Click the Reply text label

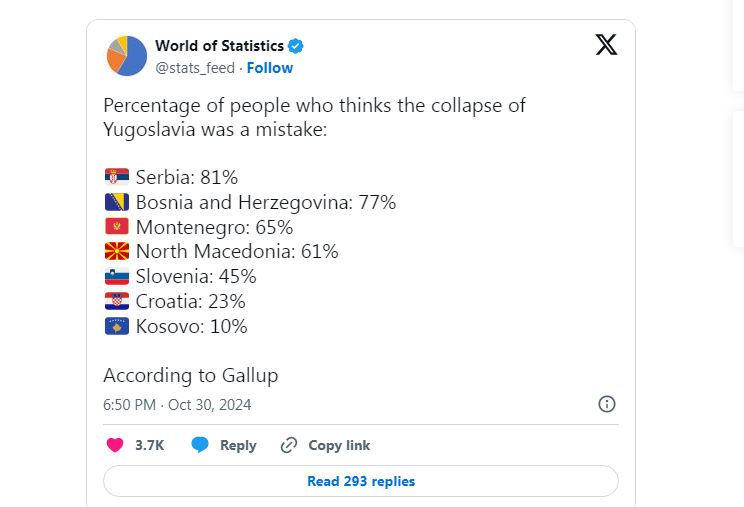tap(238, 445)
